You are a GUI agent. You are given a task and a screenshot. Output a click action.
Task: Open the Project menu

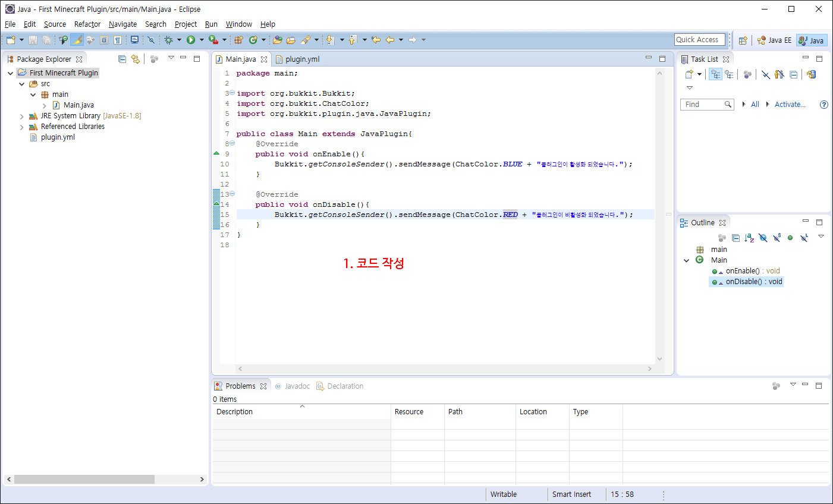[x=186, y=24]
